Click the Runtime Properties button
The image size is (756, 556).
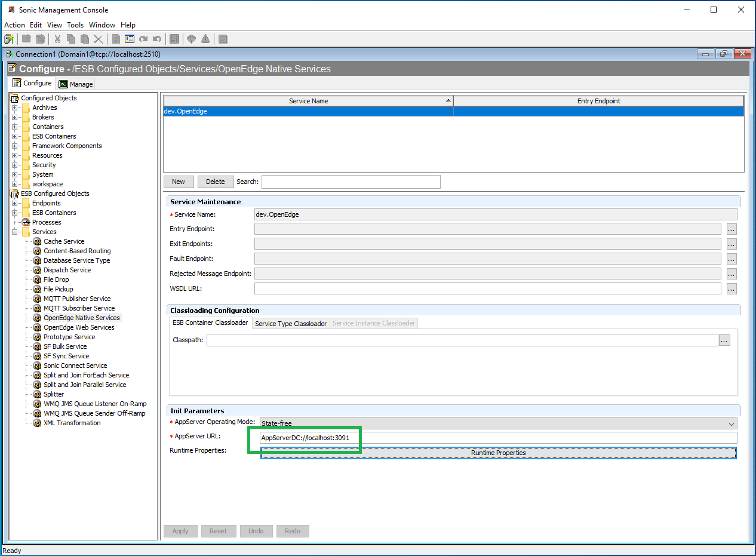tap(498, 453)
